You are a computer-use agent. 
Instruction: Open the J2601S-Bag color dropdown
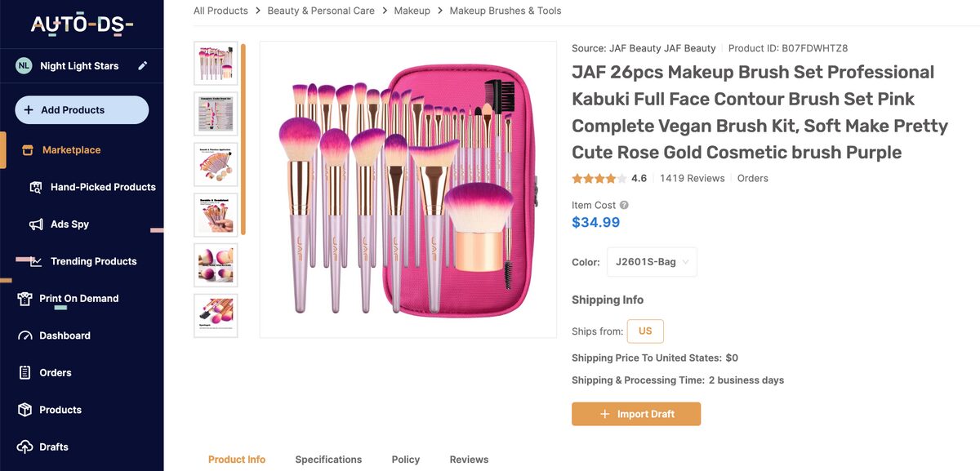[x=652, y=262]
